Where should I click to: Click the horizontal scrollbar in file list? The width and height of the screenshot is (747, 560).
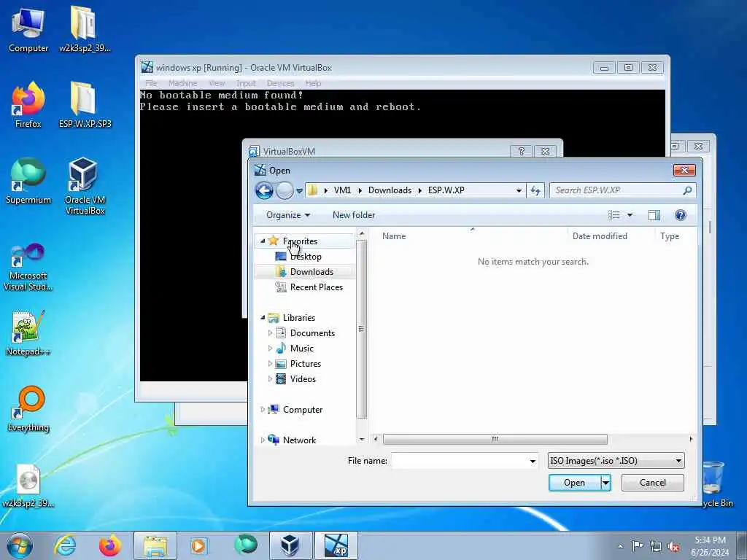(495, 438)
